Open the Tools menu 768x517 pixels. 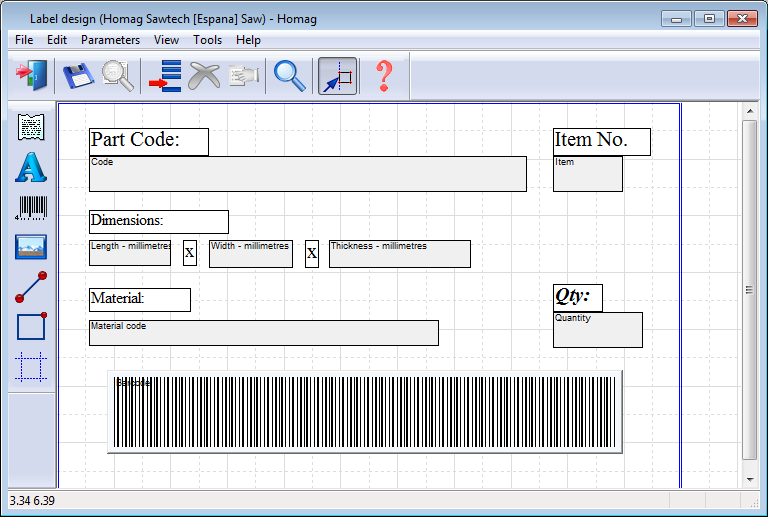(x=207, y=40)
